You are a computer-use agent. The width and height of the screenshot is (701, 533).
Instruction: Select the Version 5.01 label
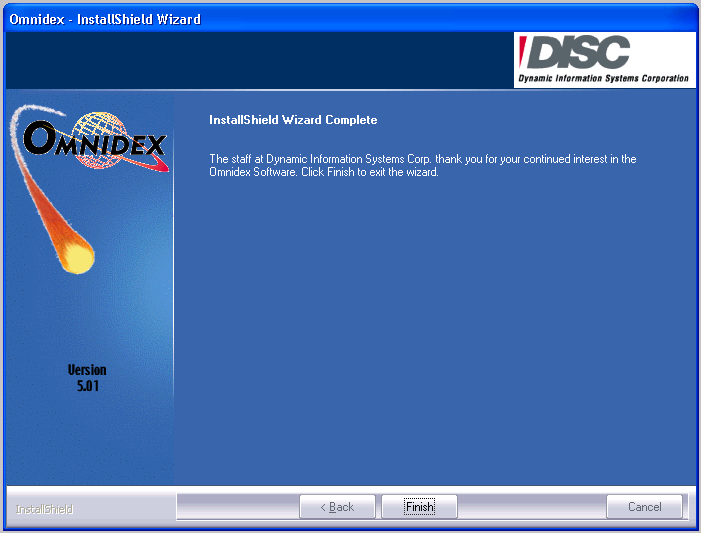click(x=87, y=377)
